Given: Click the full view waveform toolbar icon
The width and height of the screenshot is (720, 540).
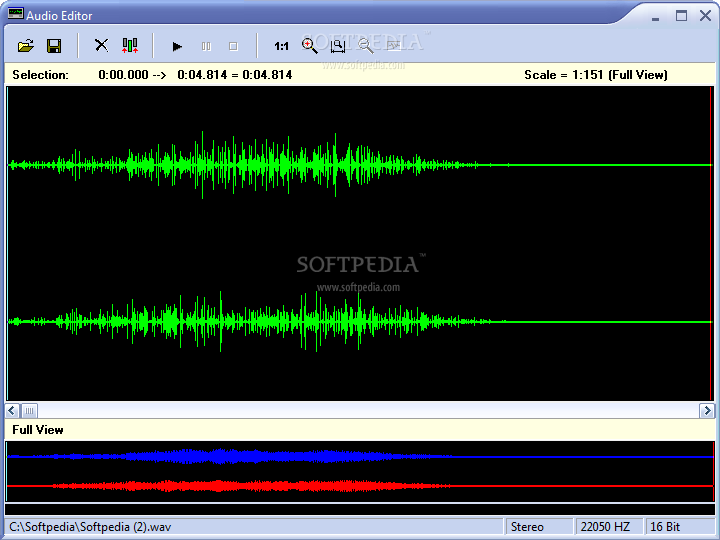Looking at the screenshot, I should click(394, 45).
